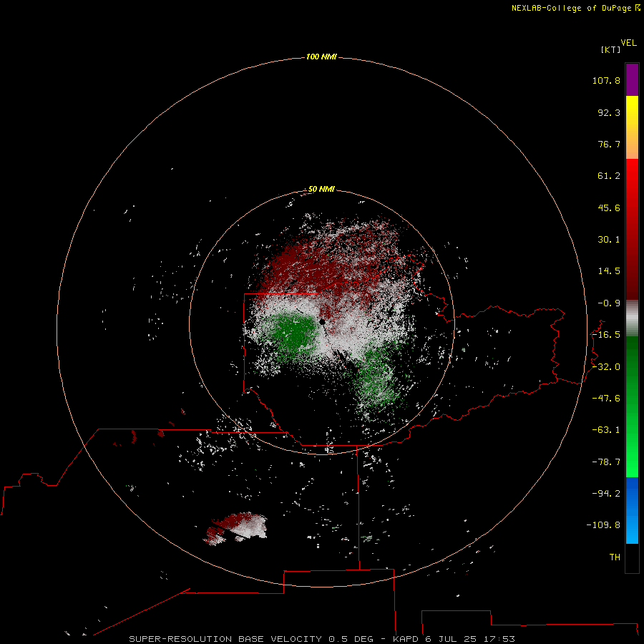
Task: Click the 107.8 legend value
Action: click(606, 80)
